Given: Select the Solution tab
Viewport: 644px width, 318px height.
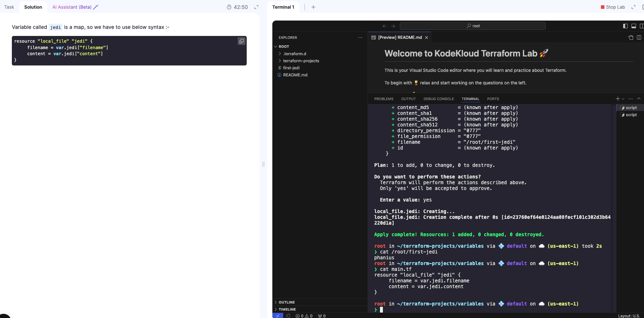Looking at the screenshot, I should coord(33,7).
